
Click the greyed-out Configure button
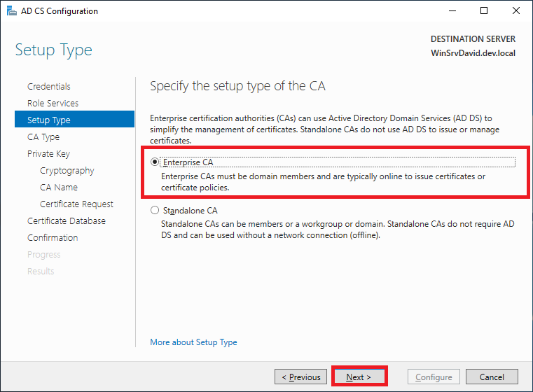pos(434,377)
